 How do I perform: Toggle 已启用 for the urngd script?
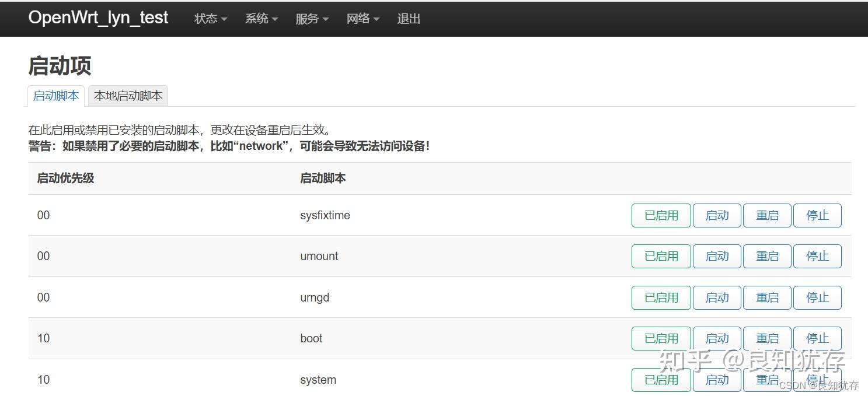660,297
